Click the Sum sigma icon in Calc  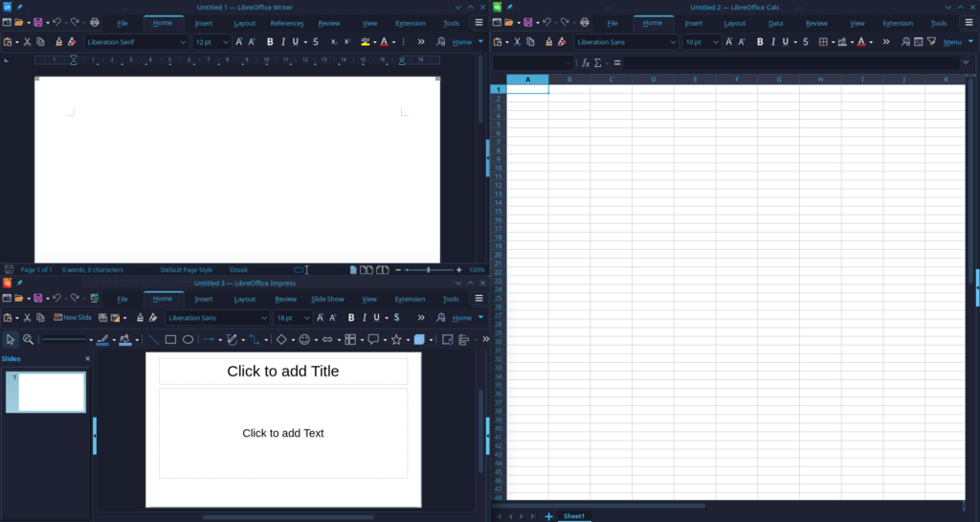pyautogui.click(x=598, y=63)
